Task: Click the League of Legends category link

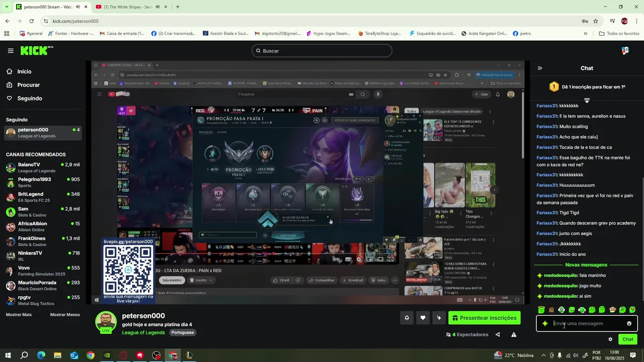Action: [143, 332]
